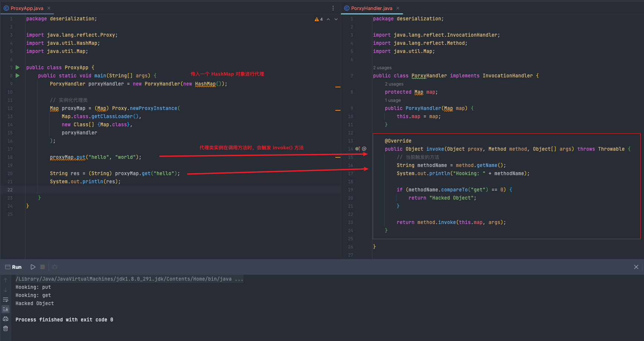
Task: Open the Run tool window title
Action: click(x=17, y=267)
